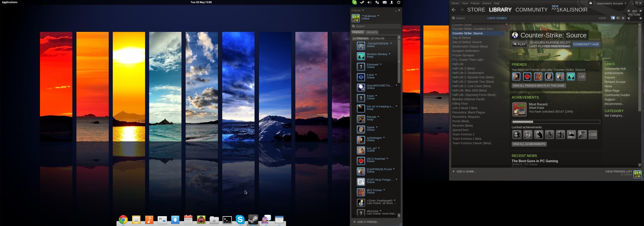Go to the COMMUNITY section
Viewport: 644px width, 226px height.
pyautogui.click(x=532, y=10)
